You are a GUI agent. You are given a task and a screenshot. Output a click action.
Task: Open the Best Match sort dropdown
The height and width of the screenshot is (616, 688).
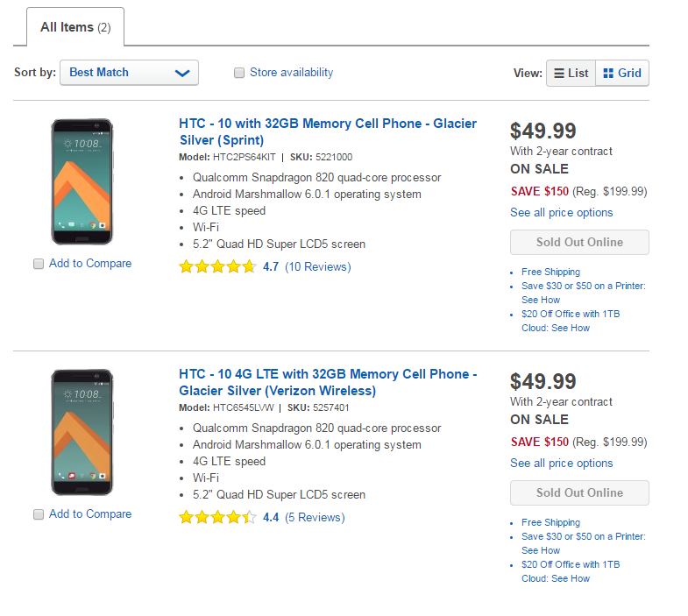[x=129, y=73]
